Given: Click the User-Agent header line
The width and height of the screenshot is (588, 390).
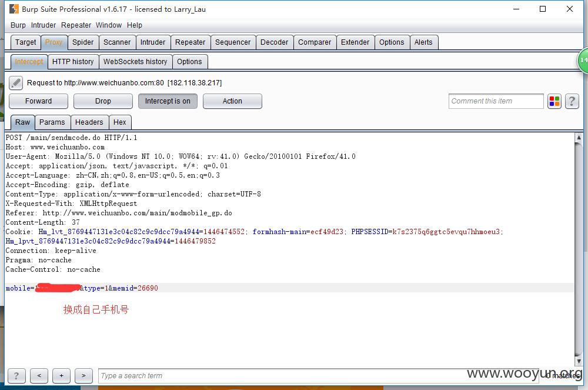Looking at the screenshot, I should point(181,156).
